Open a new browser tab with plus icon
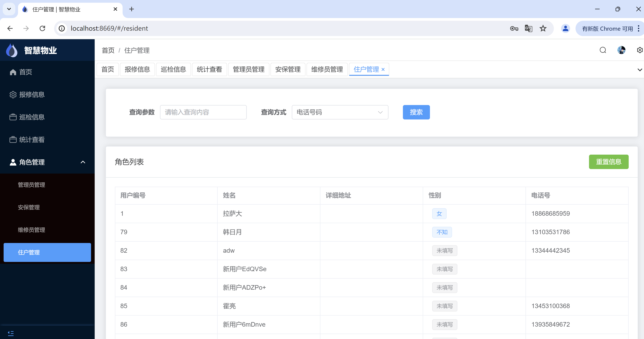 coord(132,9)
